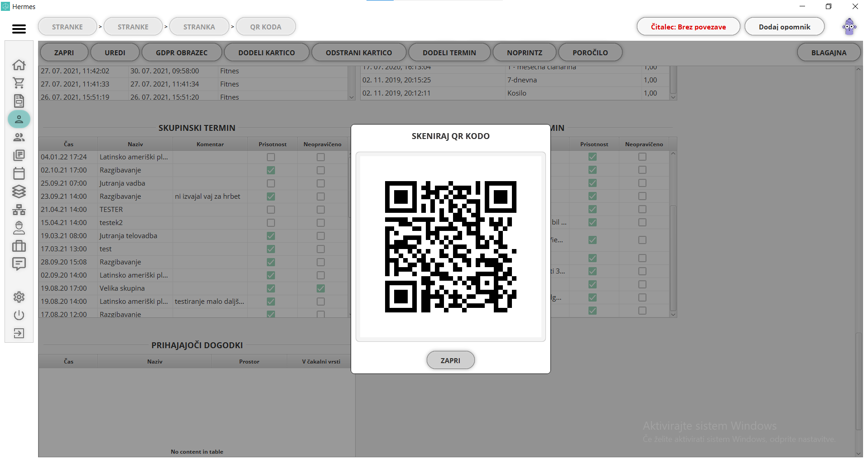
Task: Click ODSTRANI KARTICO button
Action: (x=359, y=53)
